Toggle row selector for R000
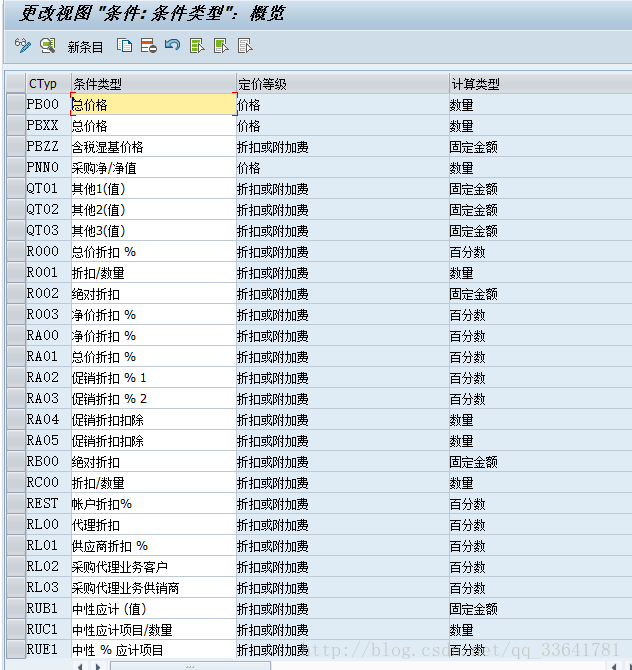 tap(16, 251)
